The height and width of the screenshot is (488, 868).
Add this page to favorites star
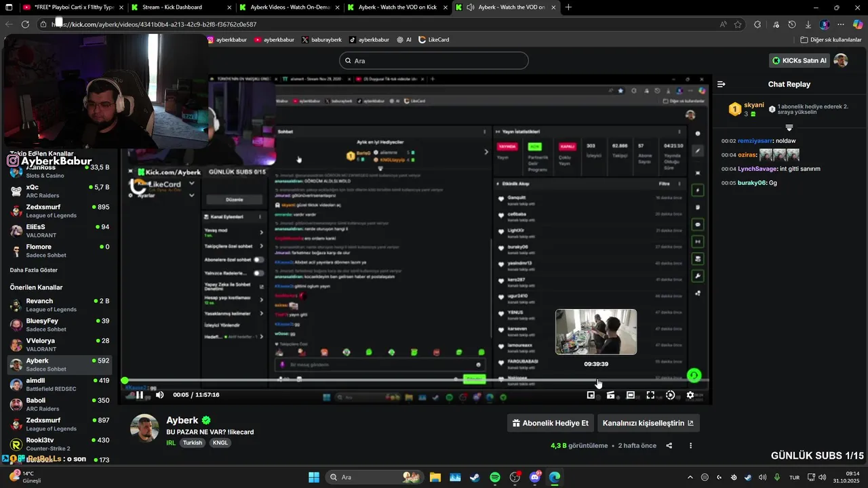coord(738,24)
